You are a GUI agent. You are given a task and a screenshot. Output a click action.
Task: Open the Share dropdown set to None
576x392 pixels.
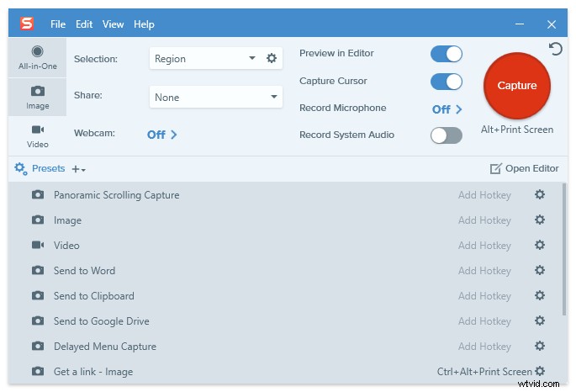click(x=215, y=98)
